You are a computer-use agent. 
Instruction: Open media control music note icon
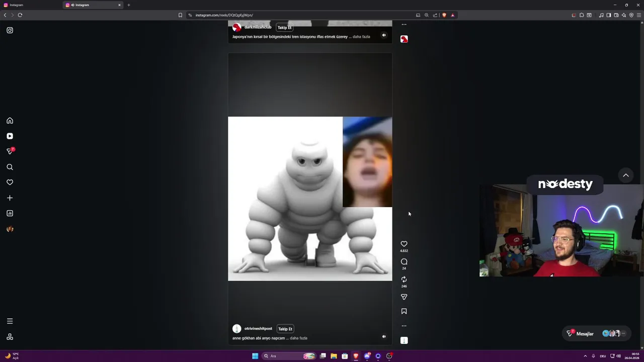click(x=601, y=15)
